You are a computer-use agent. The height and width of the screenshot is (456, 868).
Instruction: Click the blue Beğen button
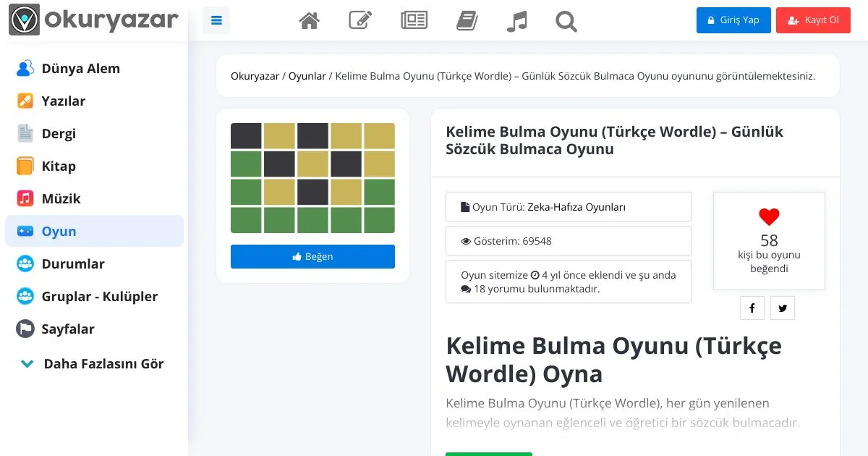312,256
